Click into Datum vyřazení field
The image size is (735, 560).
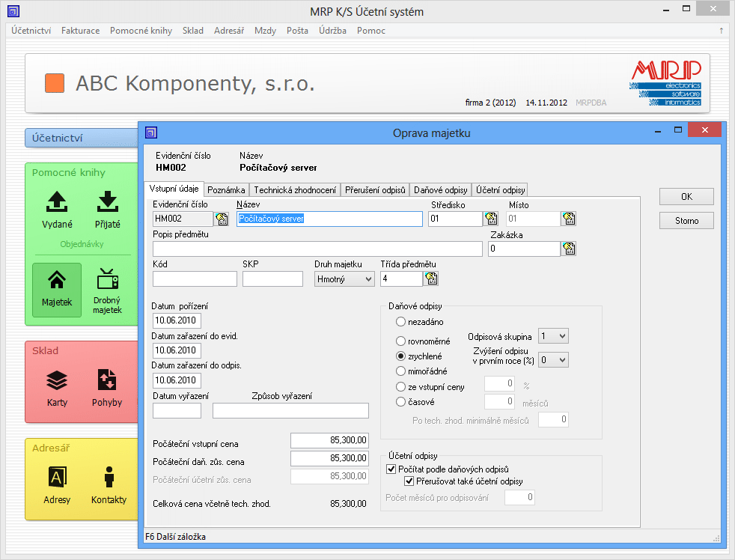click(x=177, y=410)
